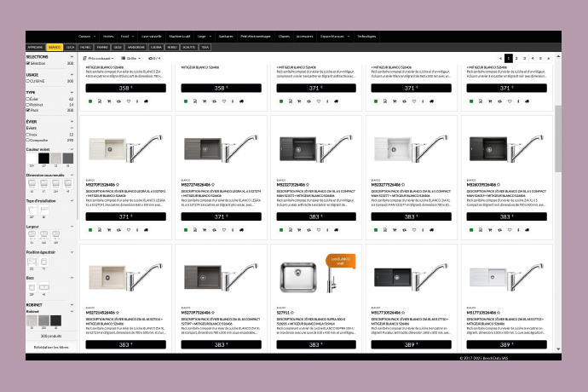588x392 pixels.
Task: Tick the CUISINE usage checkbox
Action: (28, 81)
